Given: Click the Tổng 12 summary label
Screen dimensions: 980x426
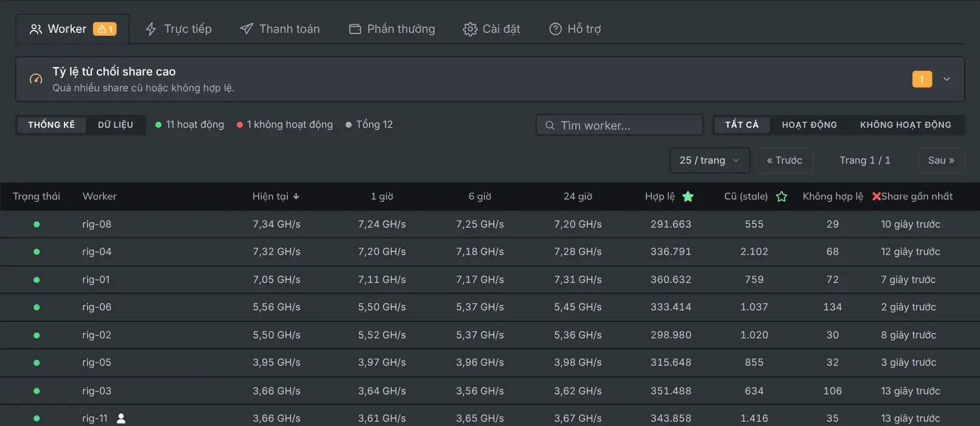Looking at the screenshot, I should click(374, 125).
